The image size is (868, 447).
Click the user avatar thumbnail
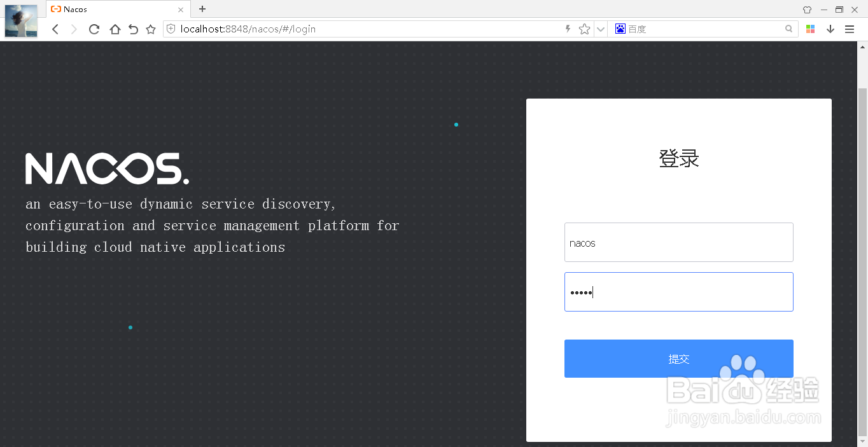click(21, 20)
